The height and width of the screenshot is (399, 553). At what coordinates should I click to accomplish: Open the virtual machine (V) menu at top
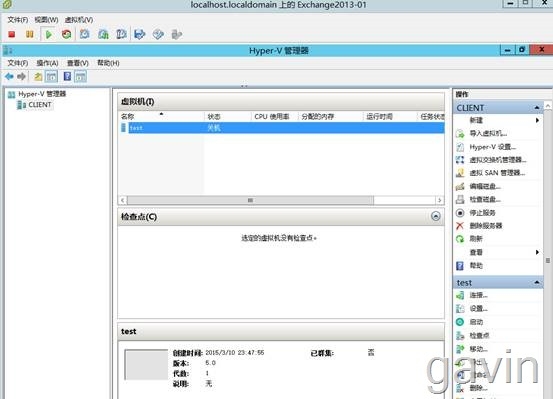pyautogui.click(x=79, y=20)
